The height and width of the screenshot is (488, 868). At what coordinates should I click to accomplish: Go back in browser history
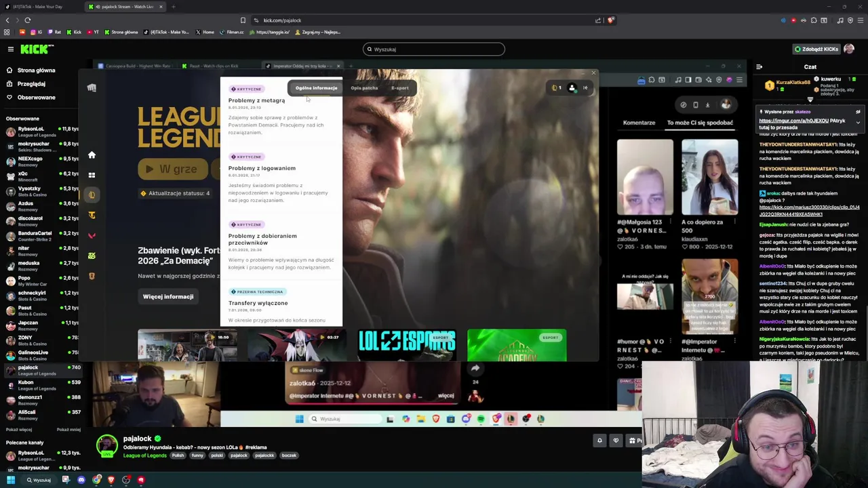coord(7,20)
